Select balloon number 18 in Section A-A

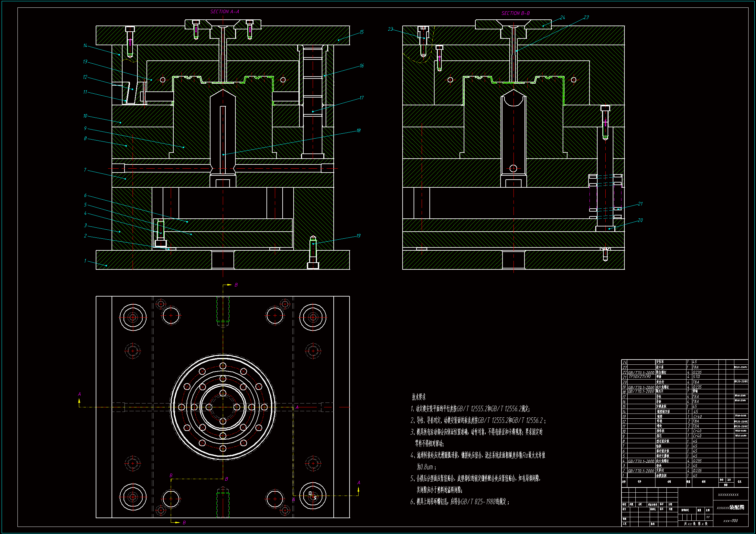tap(358, 130)
